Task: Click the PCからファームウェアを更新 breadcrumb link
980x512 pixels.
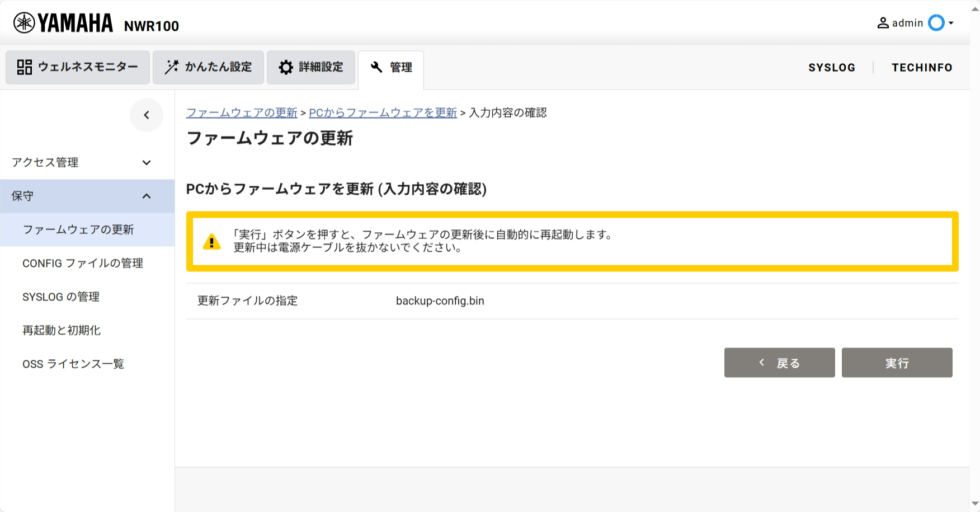Action: tap(383, 112)
